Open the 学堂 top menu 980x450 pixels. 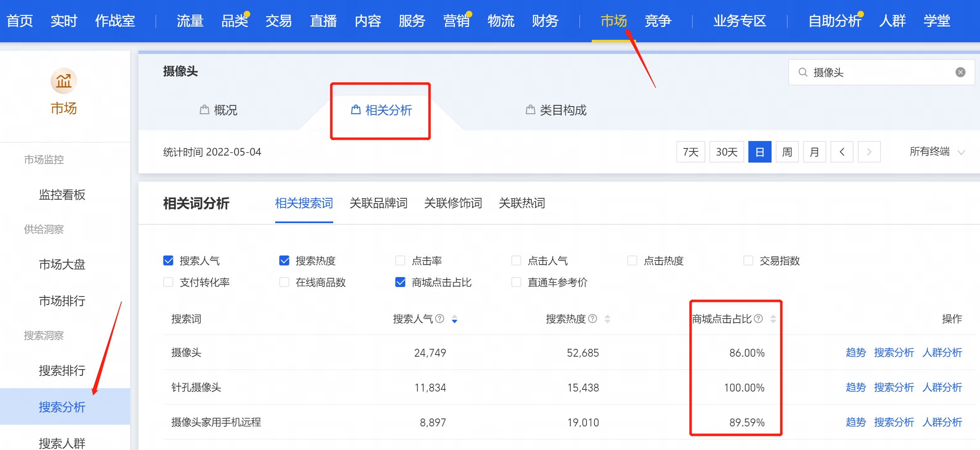tap(937, 21)
